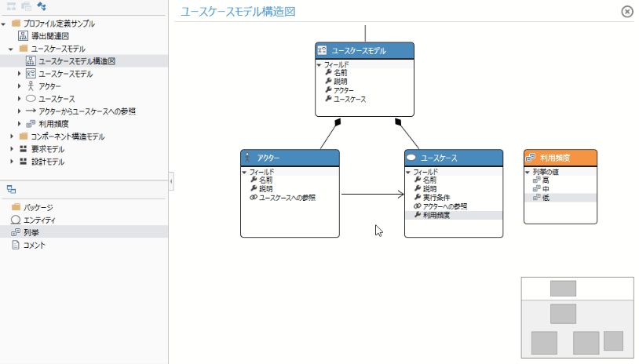
Task: Collapse the プロファイル定義サンプル root tree node
Action: point(5,24)
